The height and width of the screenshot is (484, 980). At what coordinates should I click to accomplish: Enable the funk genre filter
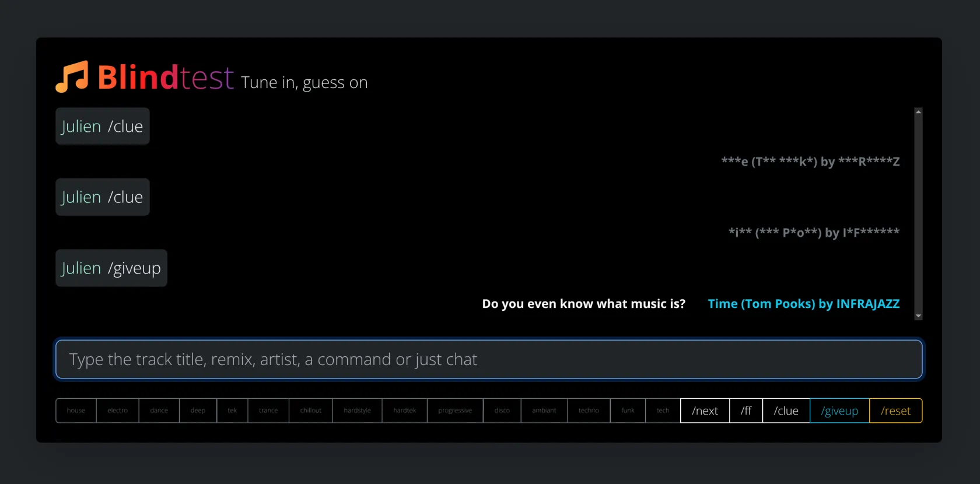(628, 411)
